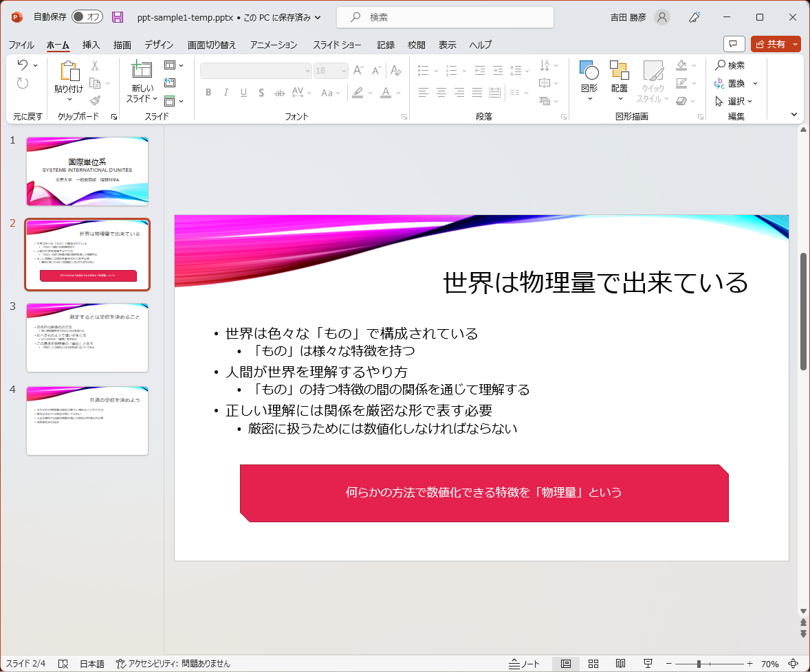This screenshot has width=810, height=672.
Task: Toggle bold with the B button
Action: 208,91
